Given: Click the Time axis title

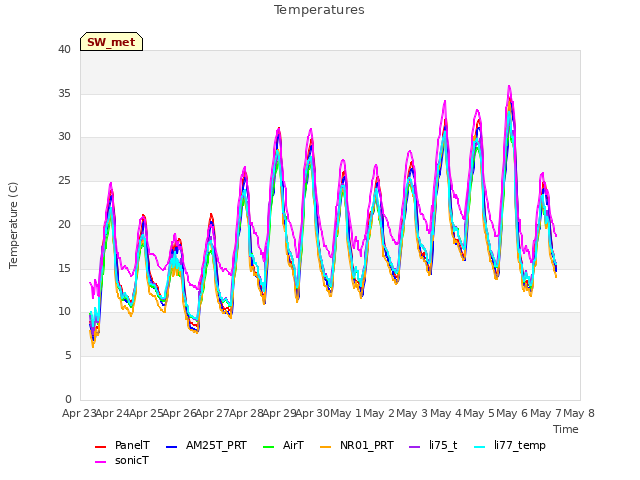Looking at the screenshot, I should [x=566, y=429].
